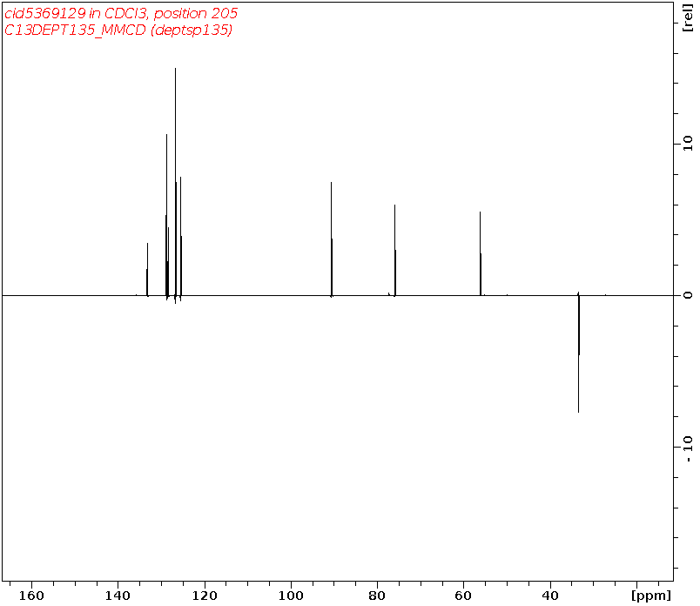Select the negative peak near 33 ppm

coord(579,353)
